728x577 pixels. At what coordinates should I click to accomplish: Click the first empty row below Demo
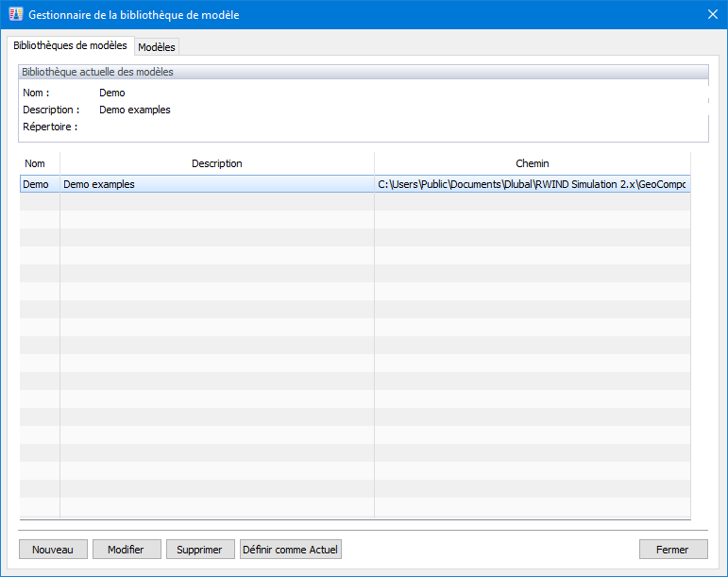355,201
